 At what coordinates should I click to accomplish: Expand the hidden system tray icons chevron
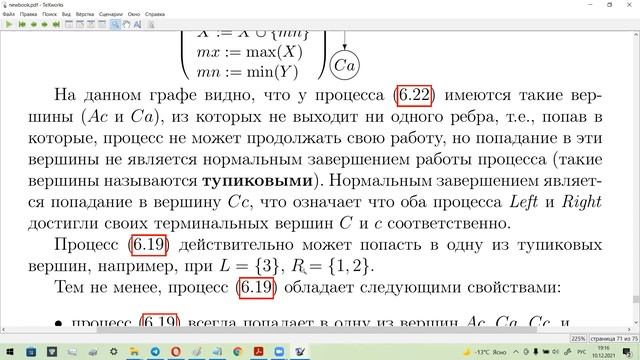tap(516, 352)
